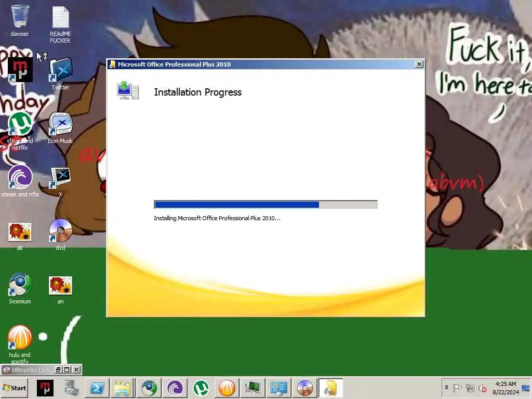Select the dvd disc shortcut

click(60, 235)
